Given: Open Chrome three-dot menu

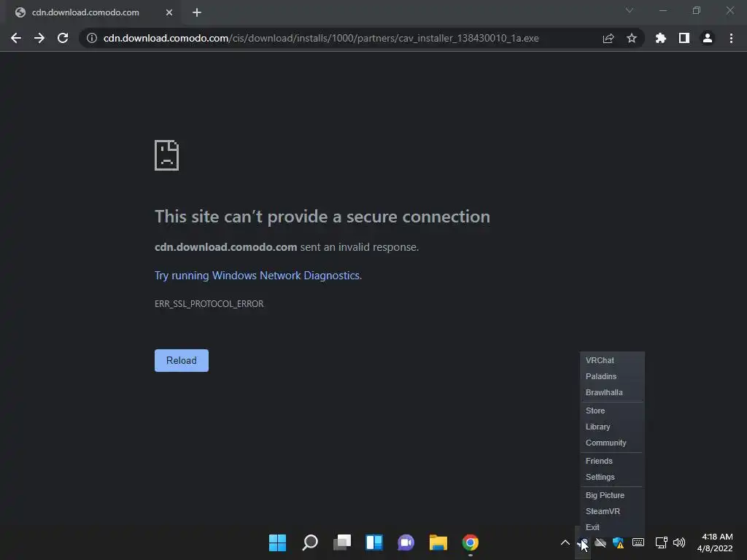Looking at the screenshot, I should pyautogui.click(x=731, y=38).
